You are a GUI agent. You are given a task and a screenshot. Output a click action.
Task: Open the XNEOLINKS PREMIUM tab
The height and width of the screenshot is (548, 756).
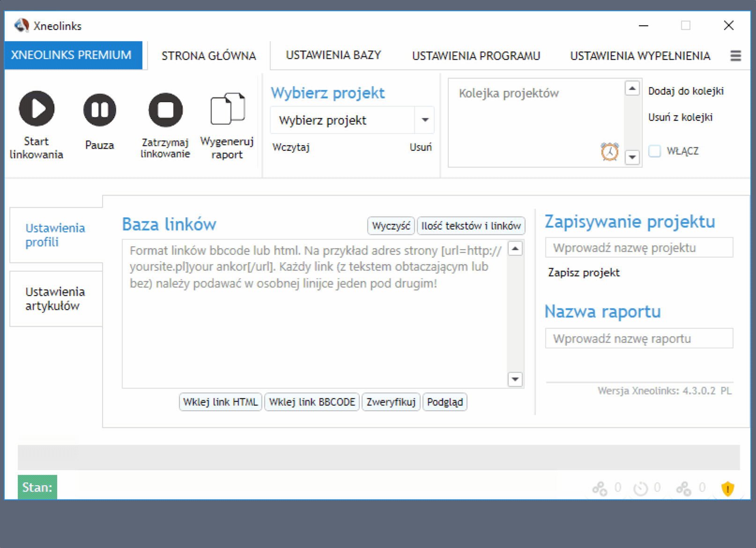coord(74,55)
